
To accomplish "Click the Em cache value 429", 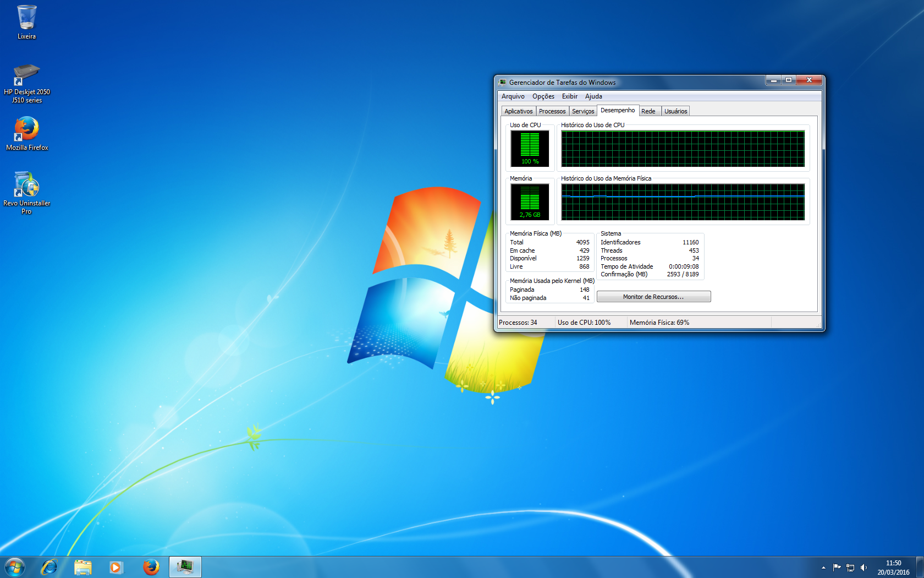I will point(584,250).
